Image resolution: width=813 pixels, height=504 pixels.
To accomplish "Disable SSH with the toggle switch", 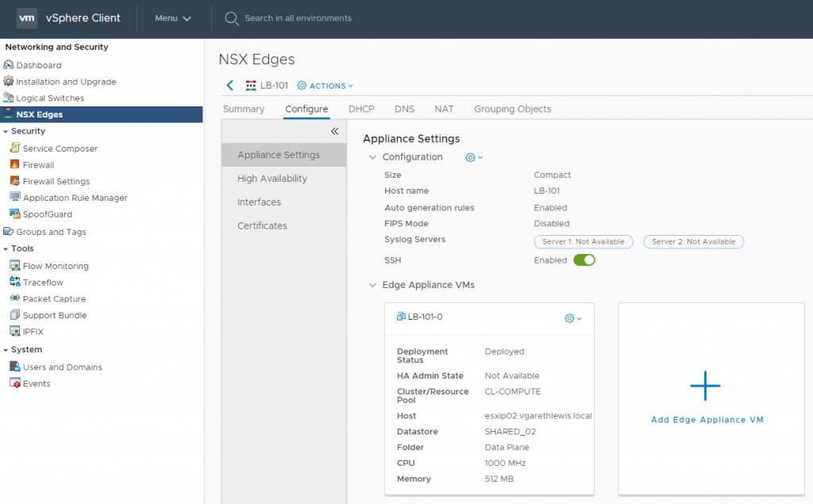I will [584, 260].
